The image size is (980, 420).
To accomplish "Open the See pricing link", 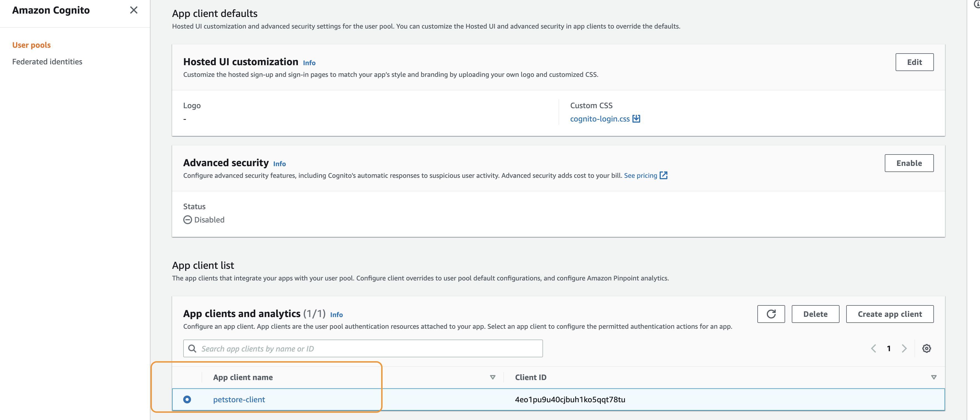I will [640, 175].
